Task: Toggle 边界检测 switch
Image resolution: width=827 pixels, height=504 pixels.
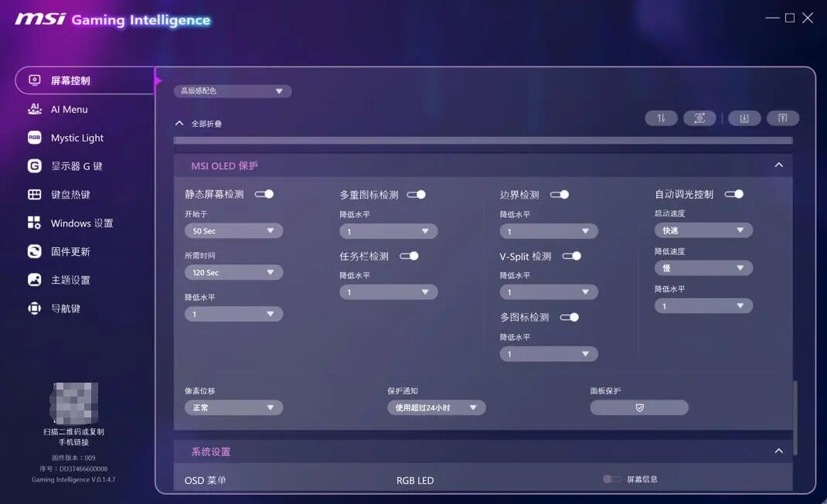Action: point(560,195)
